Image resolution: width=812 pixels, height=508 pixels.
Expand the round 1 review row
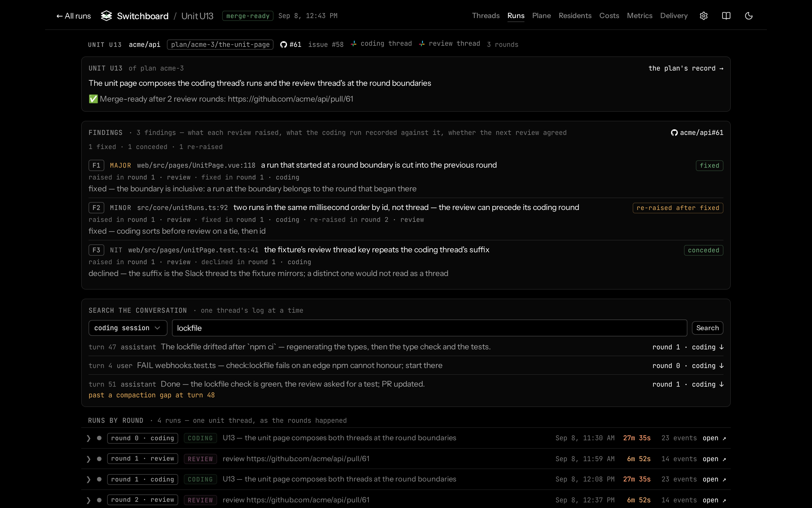pos(89,459)
